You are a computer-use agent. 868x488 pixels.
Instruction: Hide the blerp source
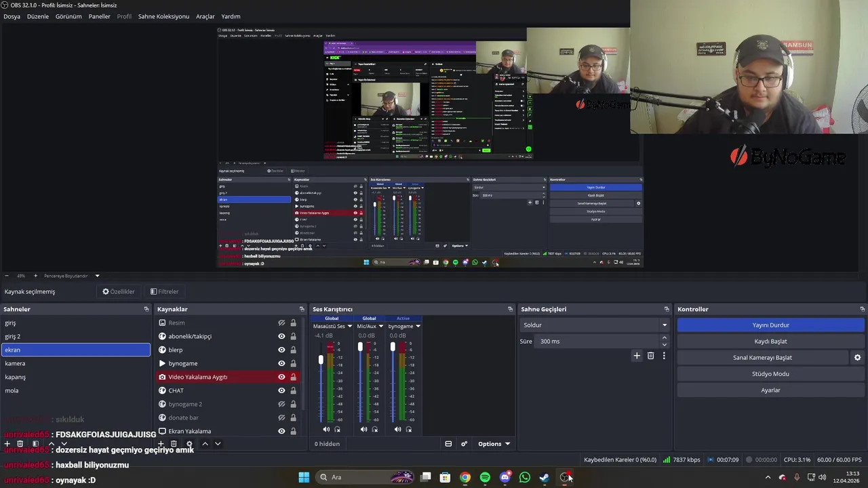click(281, 350)
